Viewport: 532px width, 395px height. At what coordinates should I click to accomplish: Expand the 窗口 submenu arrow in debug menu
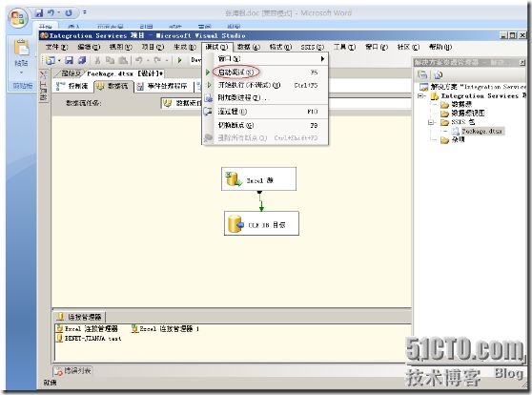click(322, 59)
